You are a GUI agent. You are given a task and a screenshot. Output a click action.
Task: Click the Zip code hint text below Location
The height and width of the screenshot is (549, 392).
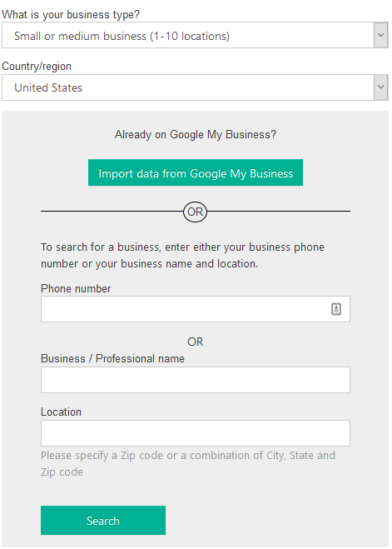[x=188, y=463]
